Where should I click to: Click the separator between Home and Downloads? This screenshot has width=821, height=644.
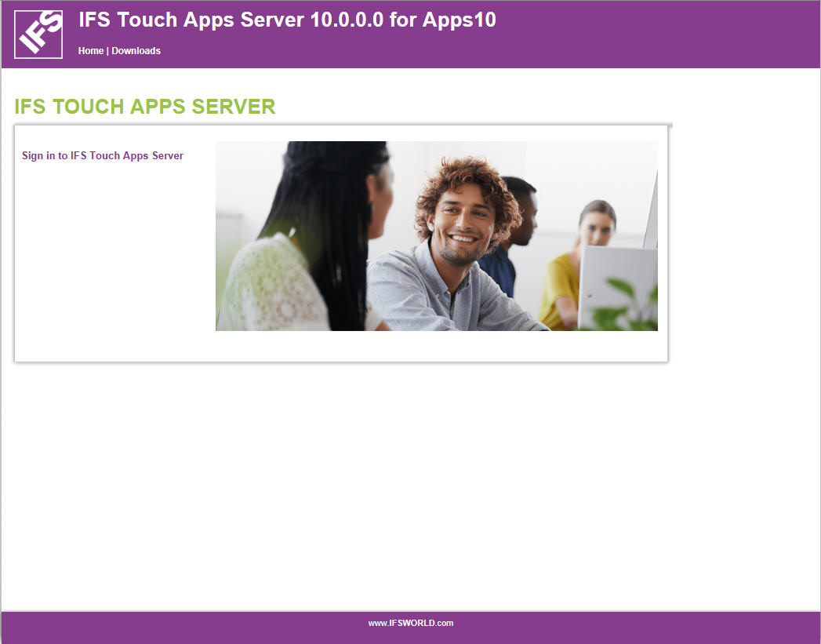click(x=107, y=51)
